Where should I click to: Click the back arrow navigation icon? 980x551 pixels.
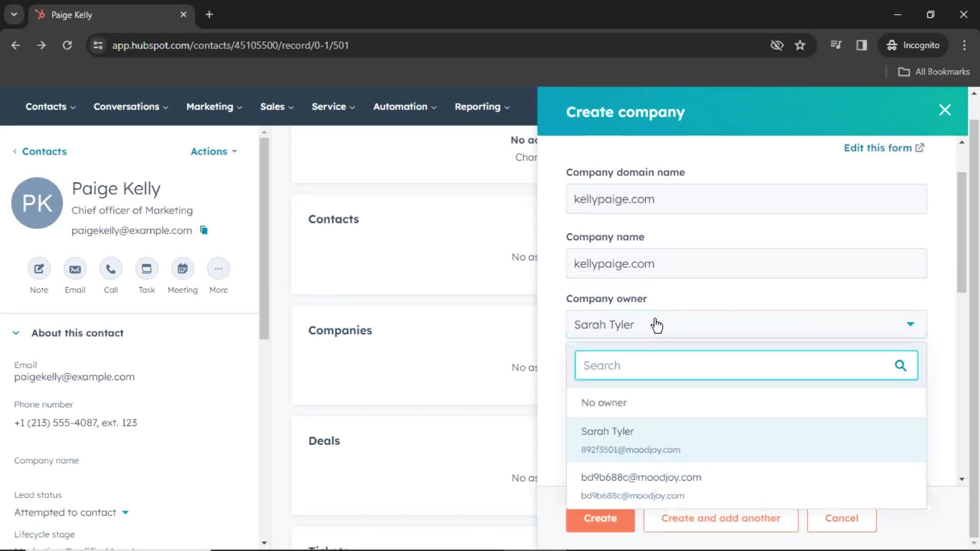coord(15,45)
